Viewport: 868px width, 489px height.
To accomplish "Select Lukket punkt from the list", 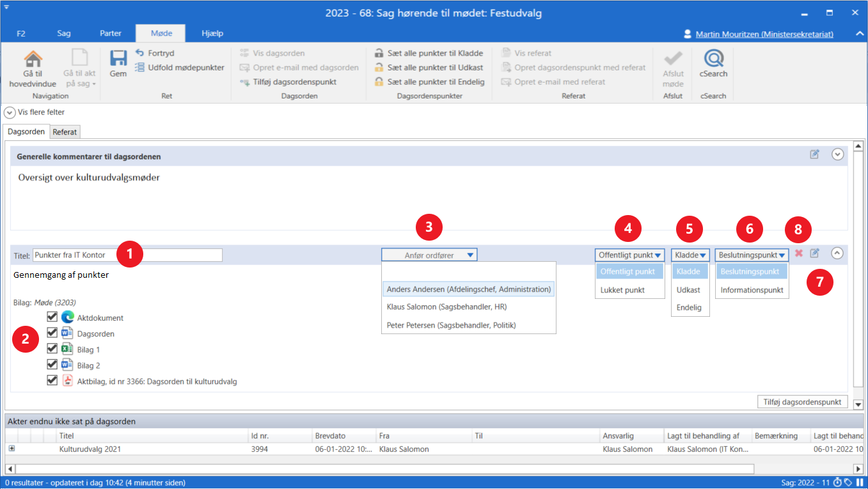I will [622, 290].
